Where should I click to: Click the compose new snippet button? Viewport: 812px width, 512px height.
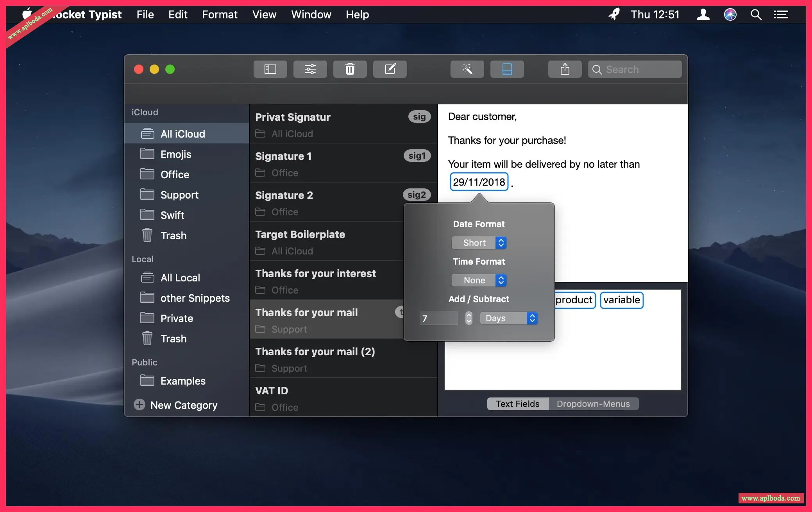390,69
